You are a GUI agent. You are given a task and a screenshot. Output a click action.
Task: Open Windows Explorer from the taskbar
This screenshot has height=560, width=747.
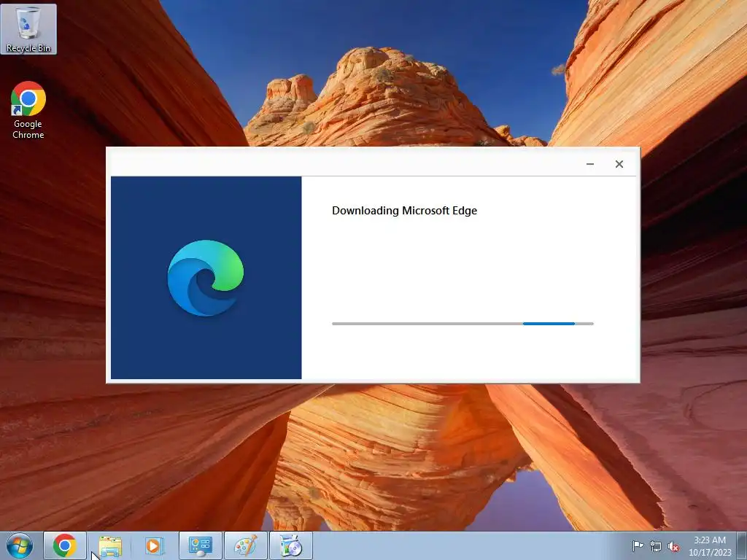click(110, 545)
